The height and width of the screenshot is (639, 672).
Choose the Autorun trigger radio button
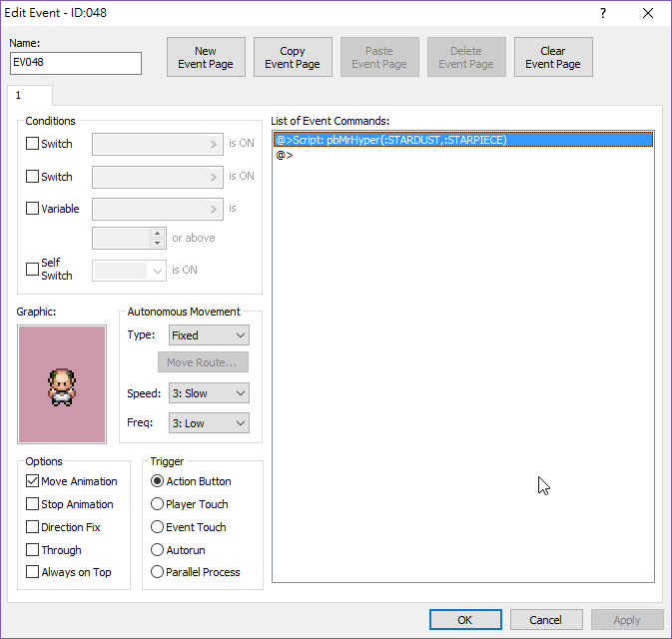coord(158,550)
